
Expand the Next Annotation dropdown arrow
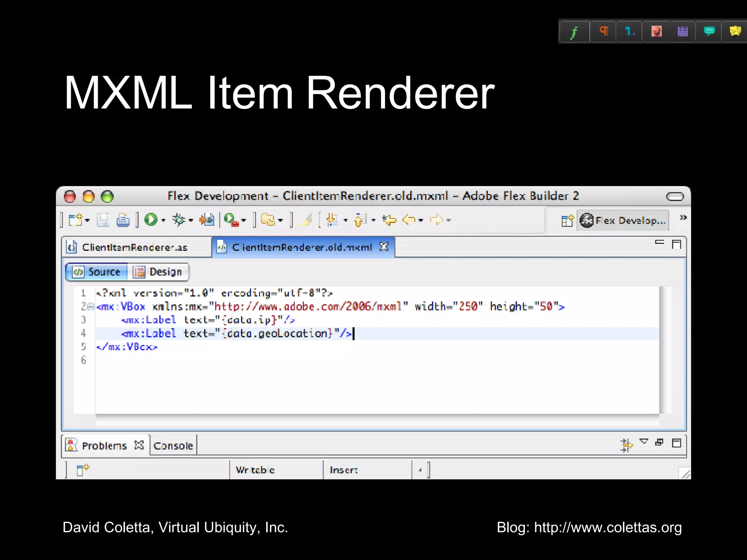tap(346, 220)
